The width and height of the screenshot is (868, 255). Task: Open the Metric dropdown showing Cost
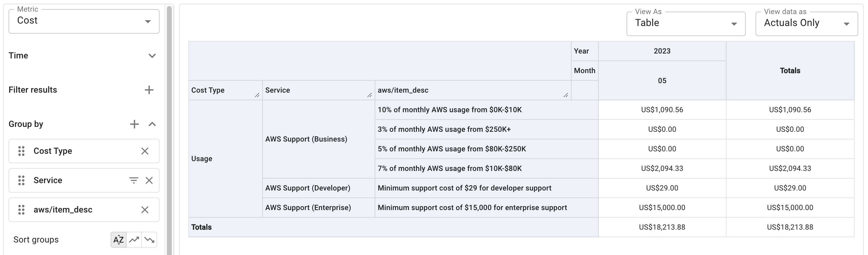click(84, 21)
